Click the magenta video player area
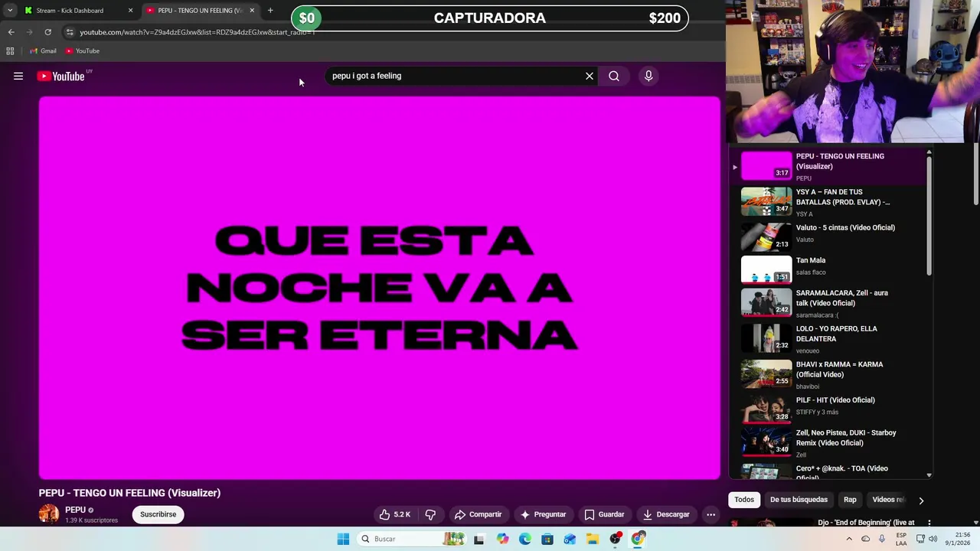This screenshot has width=980, height=551. coord(380,288)
